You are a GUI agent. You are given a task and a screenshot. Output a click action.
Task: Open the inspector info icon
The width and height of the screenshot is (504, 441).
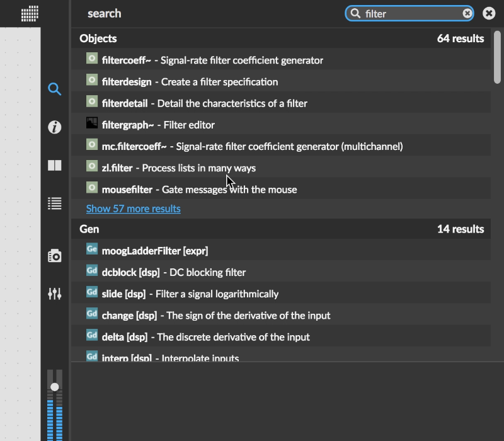55,127
